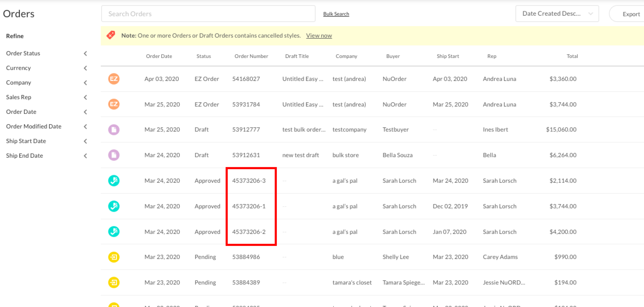Click the Search Orders field
The image size is (644, 307).
[208, 14]
